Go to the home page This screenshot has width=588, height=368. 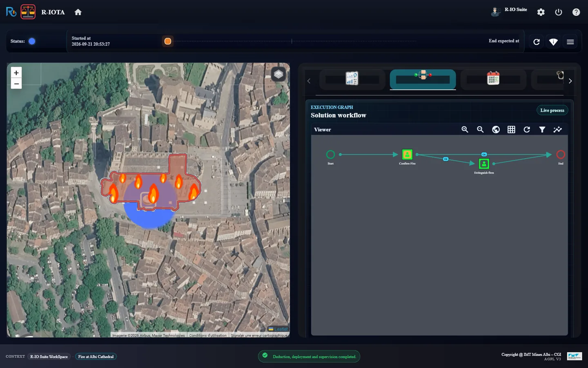[x=78, y=12]
